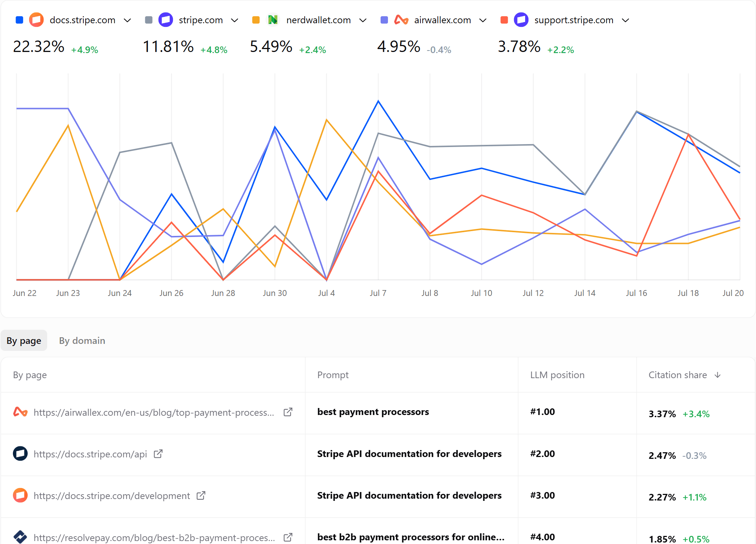Click the airwallex favicon in the first table row
The height and width of the screenshot is (544, 756).
pos(20,412)
